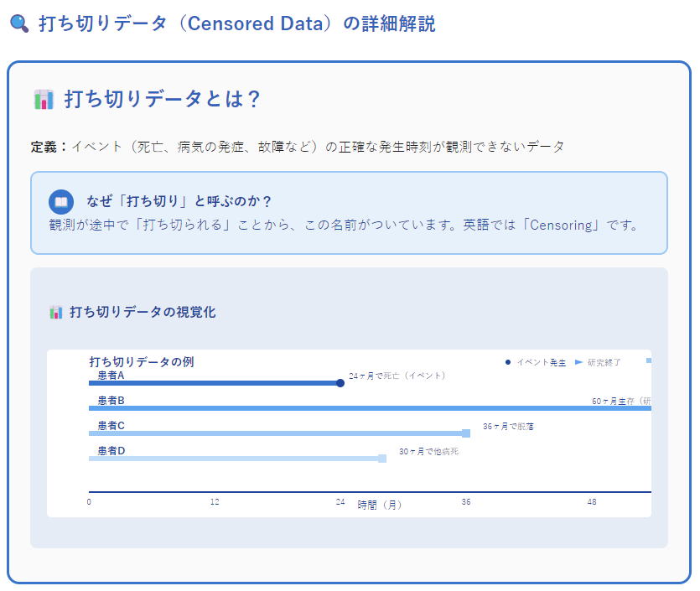The image size is (700, 591).
Task: Click the bar chart icon beside 打ち切りデータとは？
Action: [44, 100]
